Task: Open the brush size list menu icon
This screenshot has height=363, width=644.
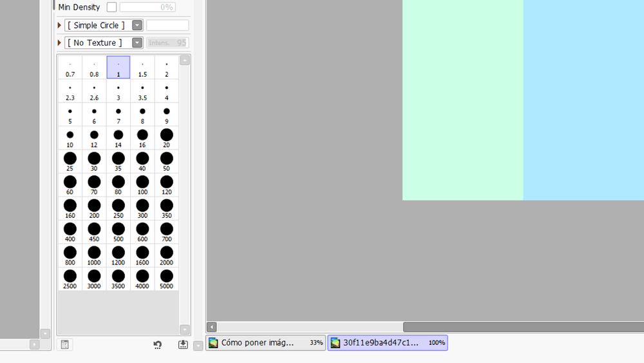Action: coord(64,344)
